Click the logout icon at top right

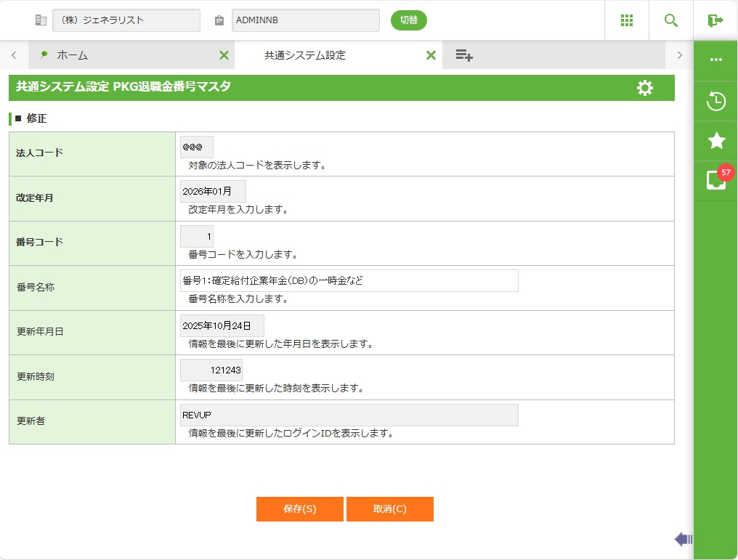[x=715, y=20]
